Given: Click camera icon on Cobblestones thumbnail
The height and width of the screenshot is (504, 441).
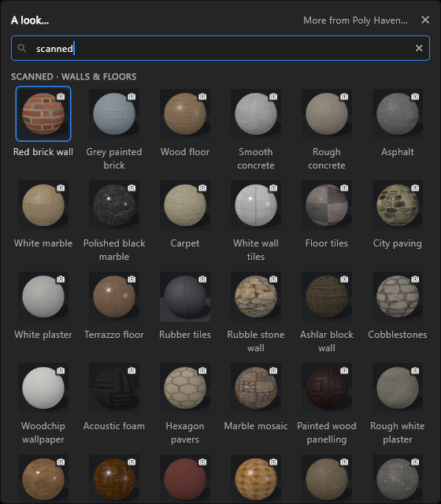Looking at the screenshot, I should pos(415,279).
